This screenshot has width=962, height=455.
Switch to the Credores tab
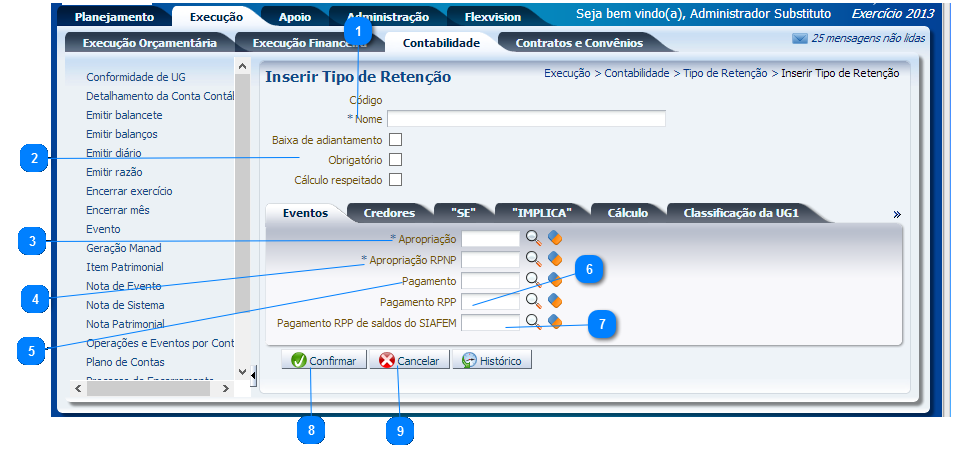[389, 213]
